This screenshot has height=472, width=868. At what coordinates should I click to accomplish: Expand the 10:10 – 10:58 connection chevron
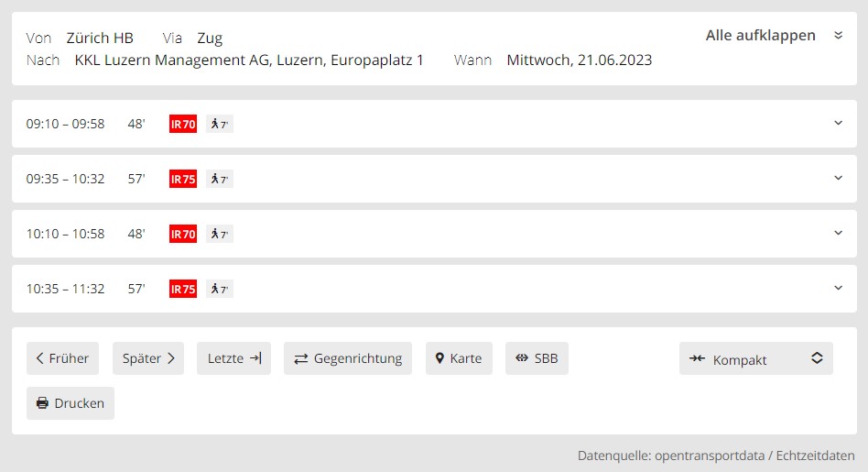[838, 233]
